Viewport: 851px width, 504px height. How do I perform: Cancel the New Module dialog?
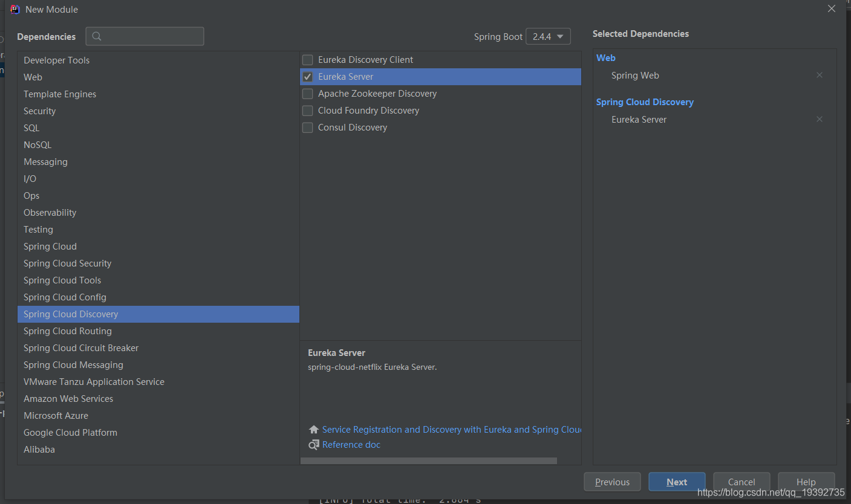(x=742, y=482)
